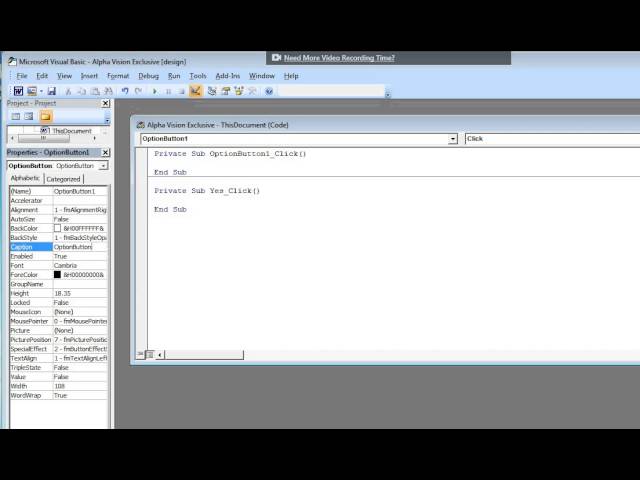Open the OptionButton object selector dropdown

[103, 166]
